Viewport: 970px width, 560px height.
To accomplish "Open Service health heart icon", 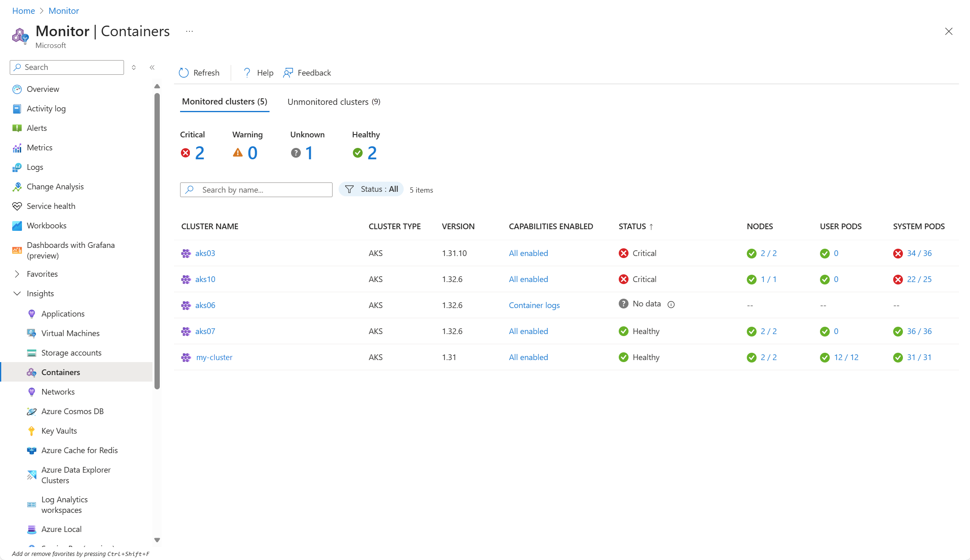I will (x=17, y=206).
